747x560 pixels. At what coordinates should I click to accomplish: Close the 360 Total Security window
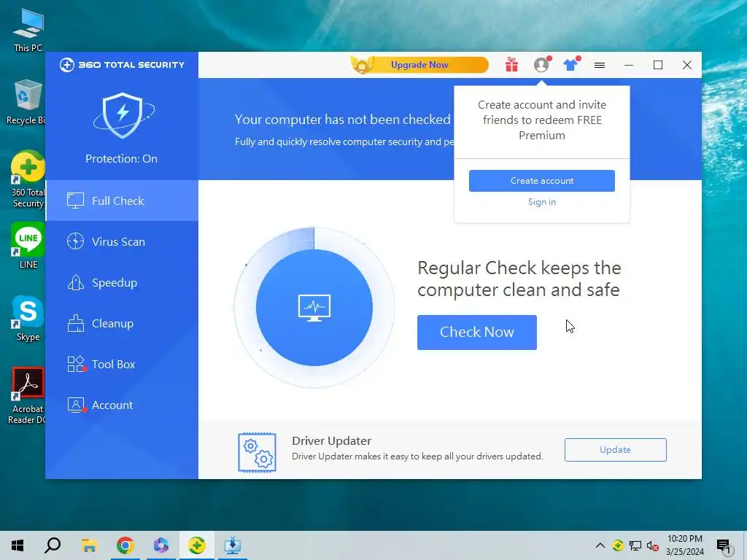click(687, 65)
